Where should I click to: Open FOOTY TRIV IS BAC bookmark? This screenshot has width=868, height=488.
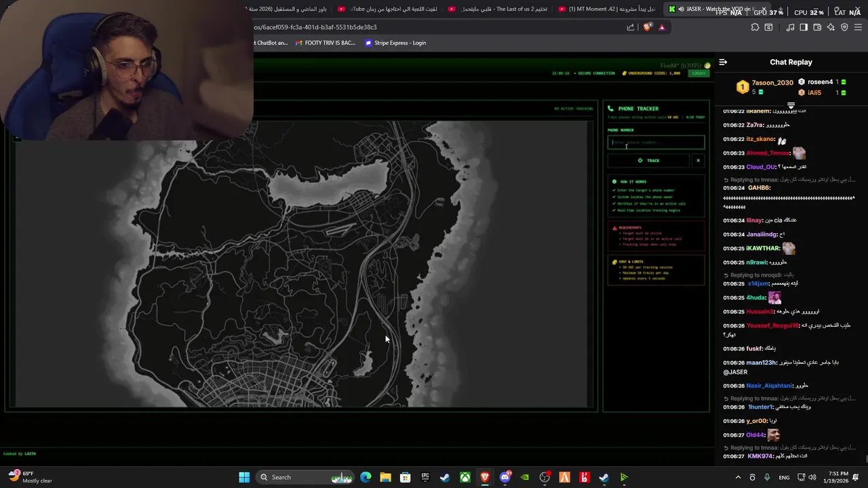[325, 43]
